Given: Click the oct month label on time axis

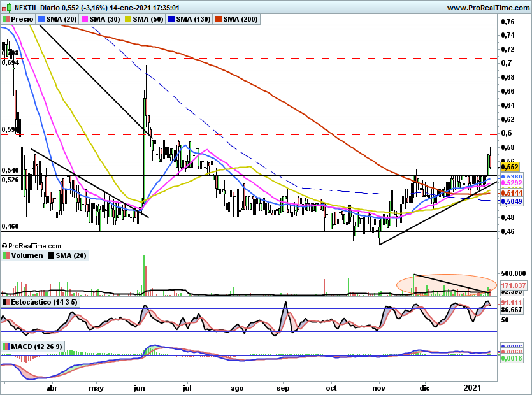Looking at the screenshot, I should pyautogui.click(x=331, y=388).
